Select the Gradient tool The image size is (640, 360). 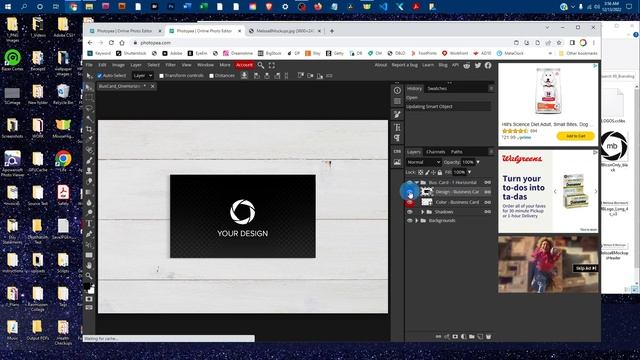click(x=89, y=192)
